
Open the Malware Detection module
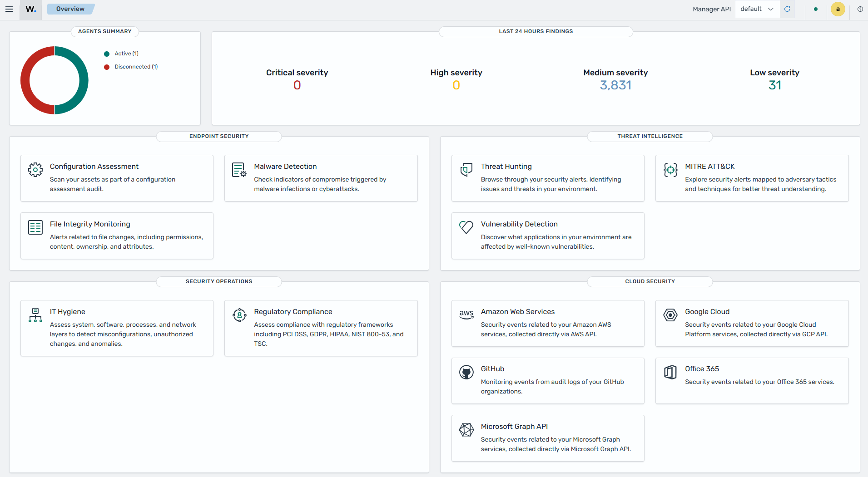[x=321, y=178]
